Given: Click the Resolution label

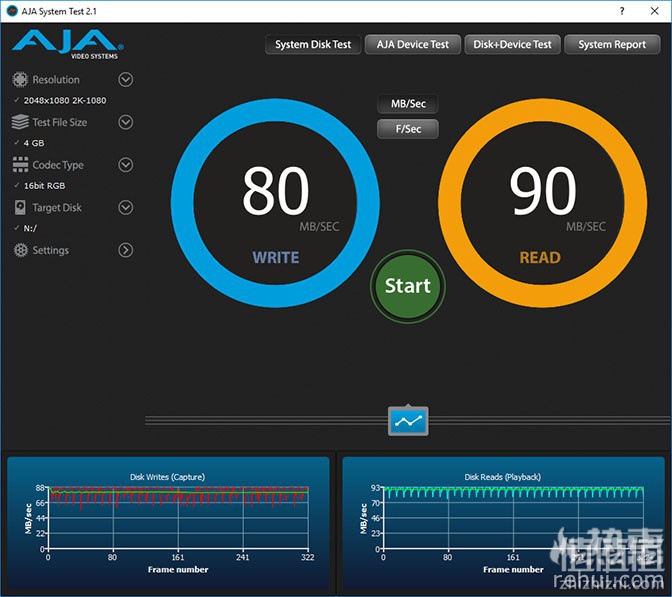Looking at the screenshot, I should point(56,80).
